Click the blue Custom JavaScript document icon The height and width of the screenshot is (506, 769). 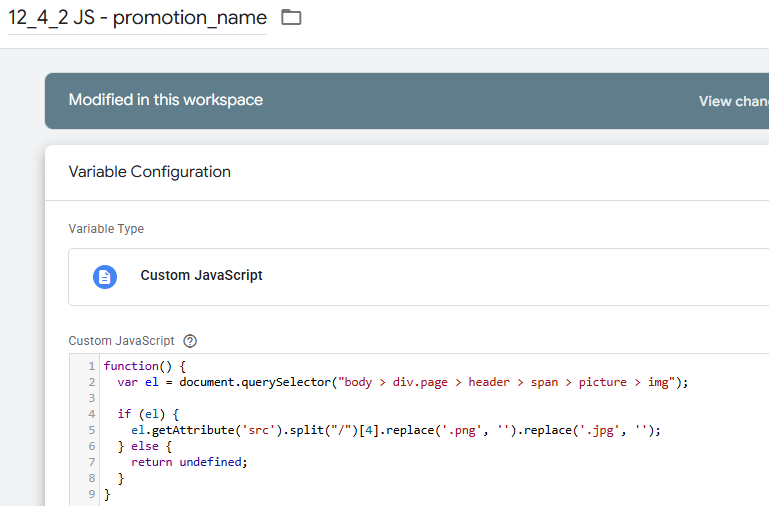point(105,276)
